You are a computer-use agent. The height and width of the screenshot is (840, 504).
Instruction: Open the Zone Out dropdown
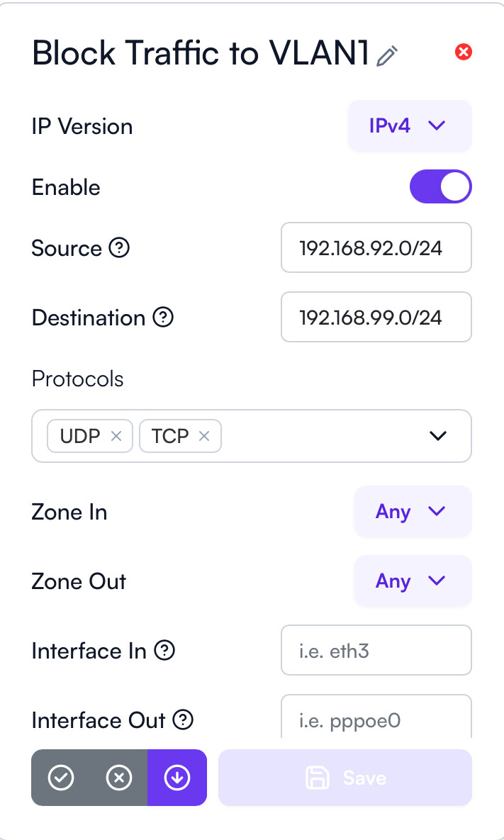[x=412, y=581]
